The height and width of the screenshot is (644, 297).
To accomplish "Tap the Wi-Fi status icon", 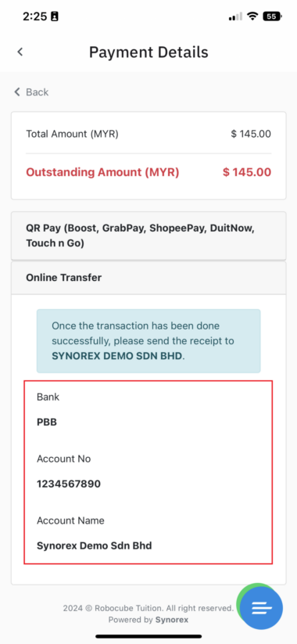I will coord(253,16).
